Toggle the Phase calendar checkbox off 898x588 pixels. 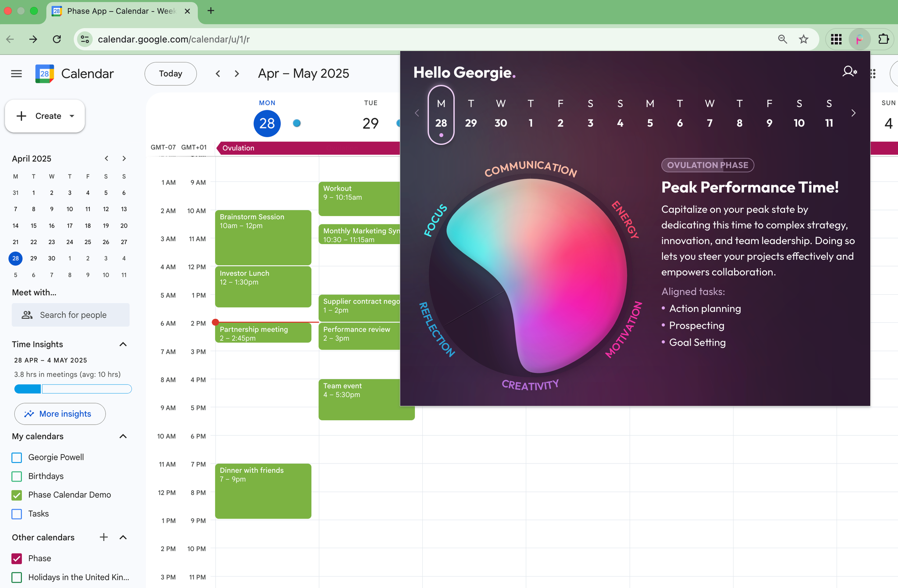point(17,558)
